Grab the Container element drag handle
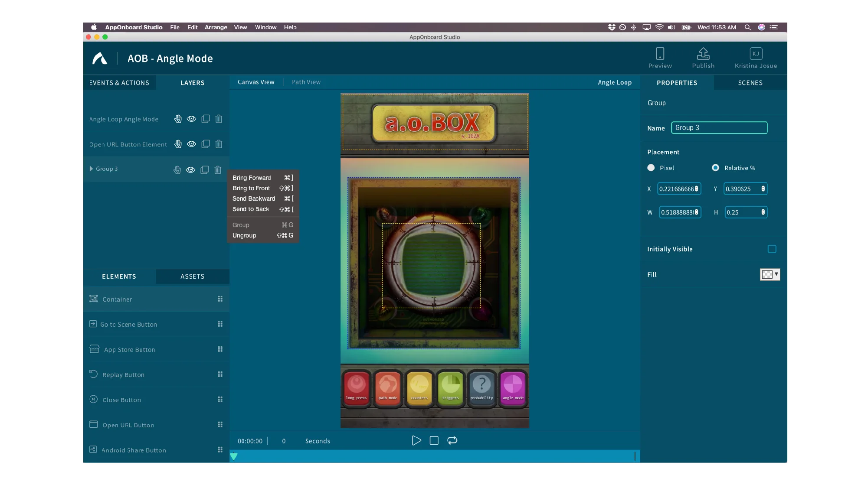The height and width of the screenshot is (488, 868). pos(220,299)
